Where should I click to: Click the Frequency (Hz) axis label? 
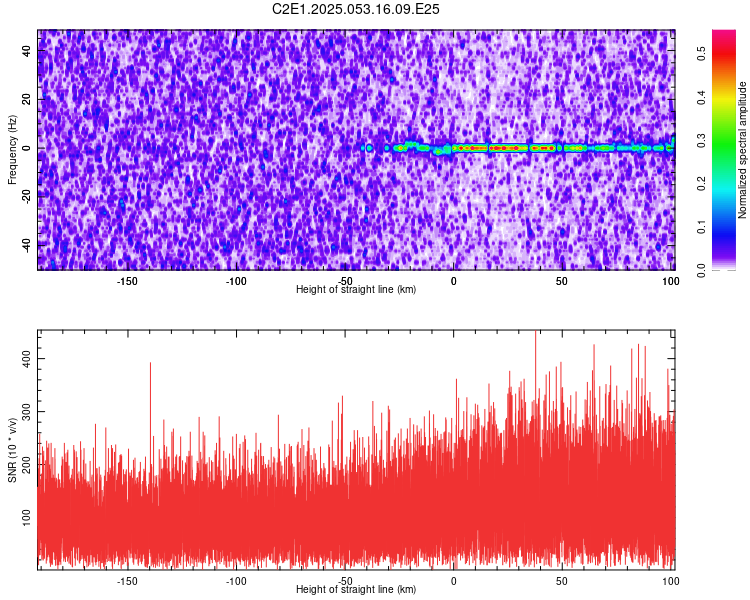coord(12,150)
